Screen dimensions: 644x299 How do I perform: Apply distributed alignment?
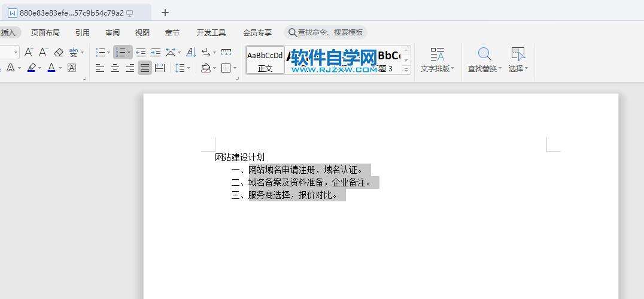pos(160,68)
